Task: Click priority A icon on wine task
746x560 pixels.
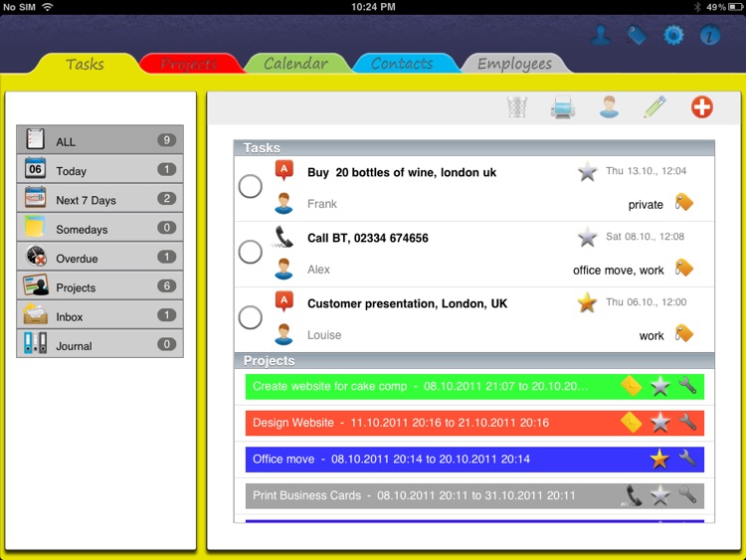Action: point(284,170)
